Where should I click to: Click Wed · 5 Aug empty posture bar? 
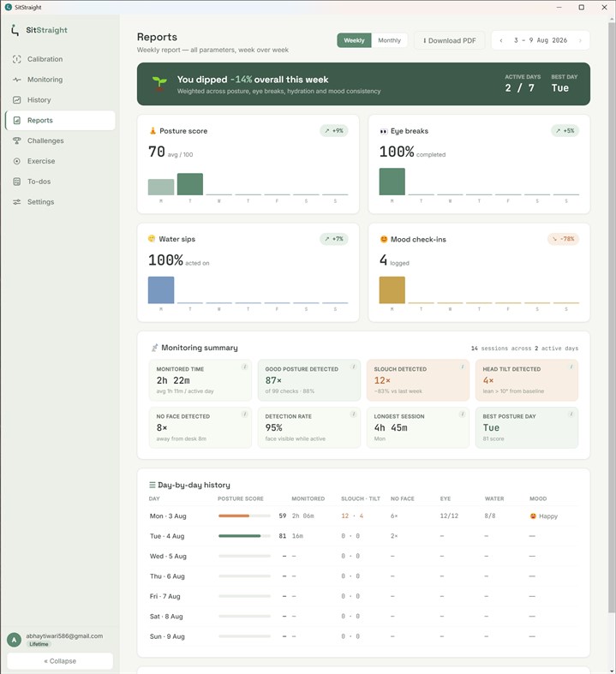244,556
